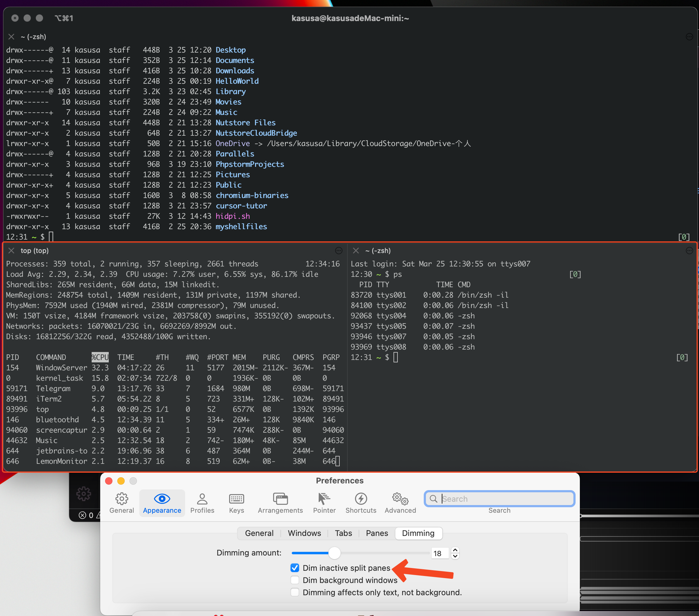This screenshot has width=699, height=616.
Task: Close the upper zsh pane
Action: click(11, 37)
